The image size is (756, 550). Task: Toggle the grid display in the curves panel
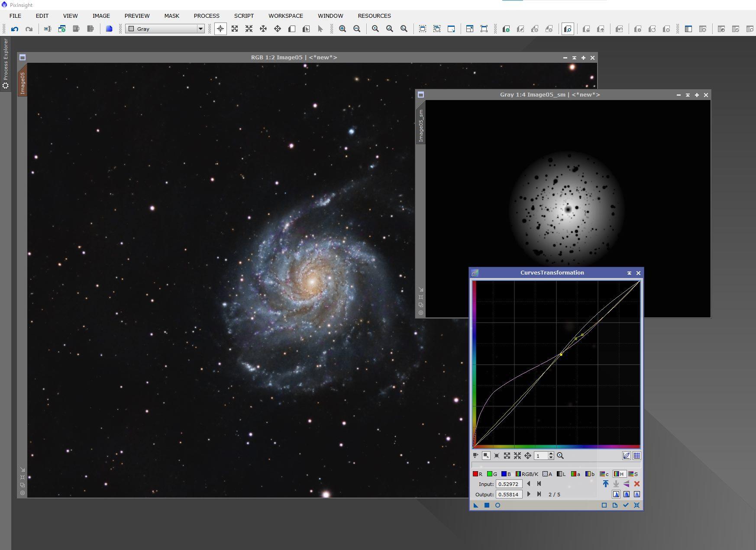point(637,456)
